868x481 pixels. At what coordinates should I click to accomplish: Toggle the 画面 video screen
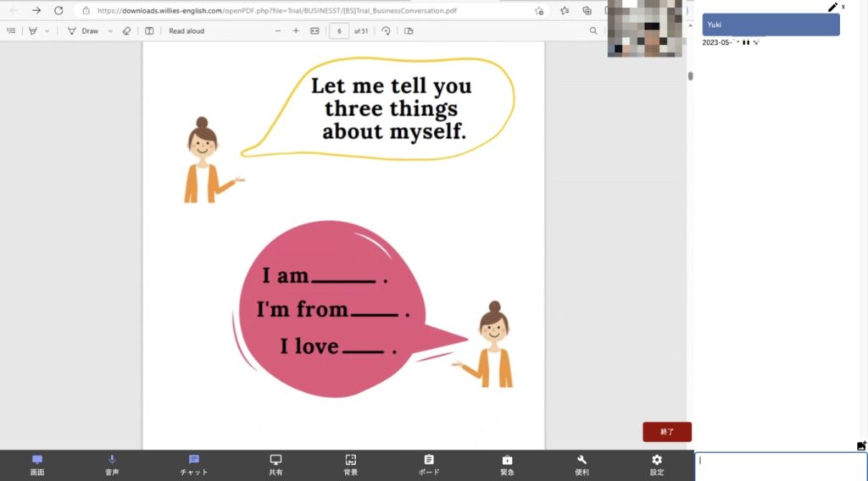[37, 464]
